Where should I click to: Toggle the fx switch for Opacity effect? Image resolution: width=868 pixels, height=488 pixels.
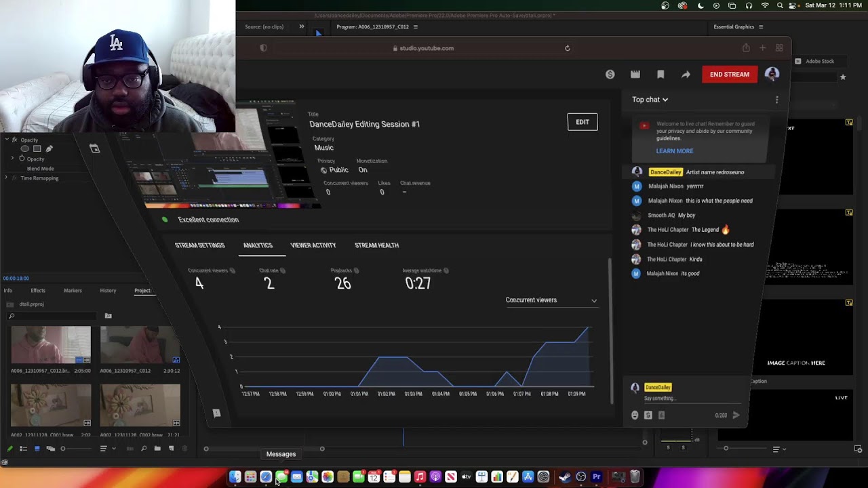point(14,140)
